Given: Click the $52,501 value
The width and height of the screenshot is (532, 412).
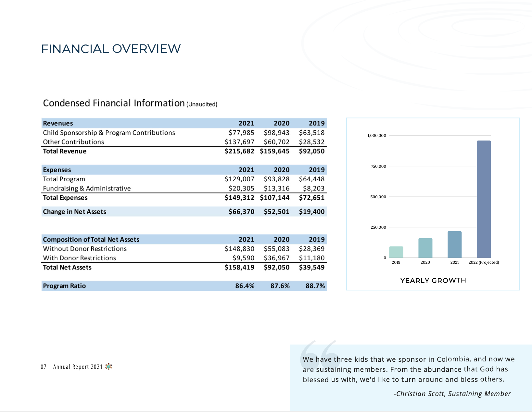Looking at the screenshot, I should tap(276, 212).
